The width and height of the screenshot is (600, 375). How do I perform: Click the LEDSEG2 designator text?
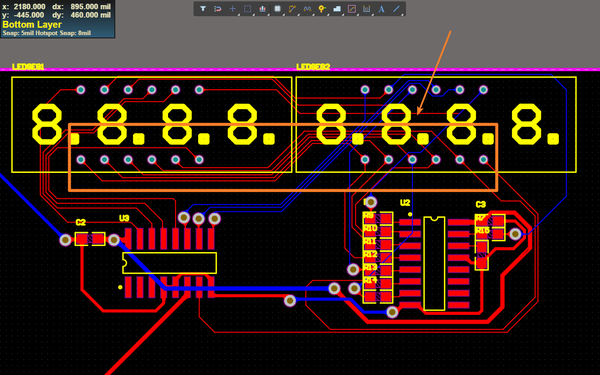point(313,67)
